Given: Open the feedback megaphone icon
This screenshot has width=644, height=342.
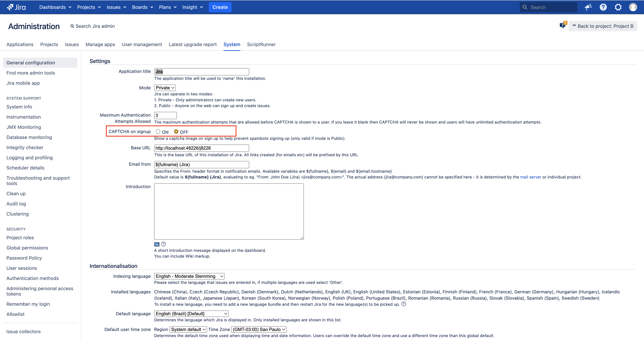Looking at the screenshot, I should tap(588, 7).
